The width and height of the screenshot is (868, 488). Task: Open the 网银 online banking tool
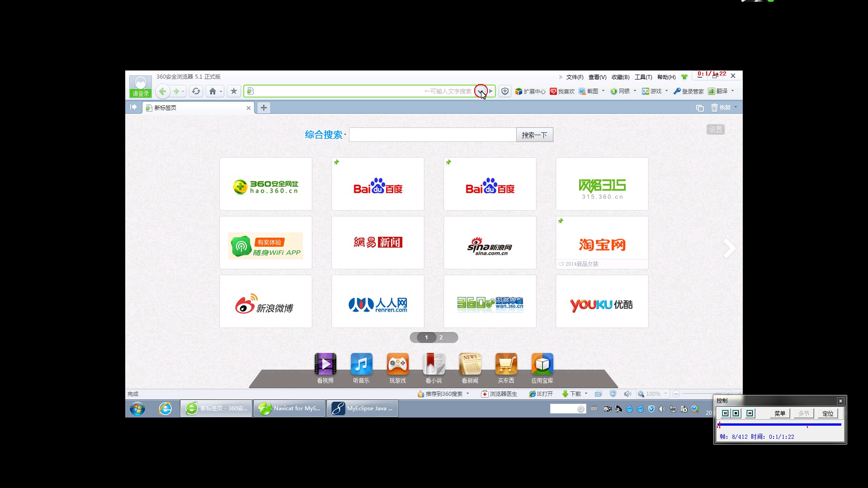(620, 91)
